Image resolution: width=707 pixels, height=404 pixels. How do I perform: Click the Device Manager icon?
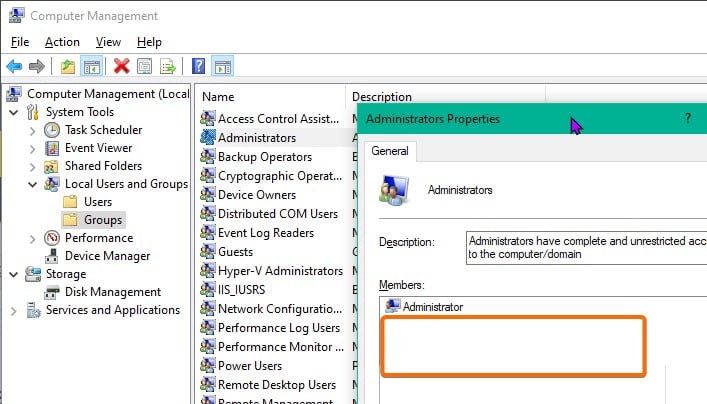[x=51, y=256]
